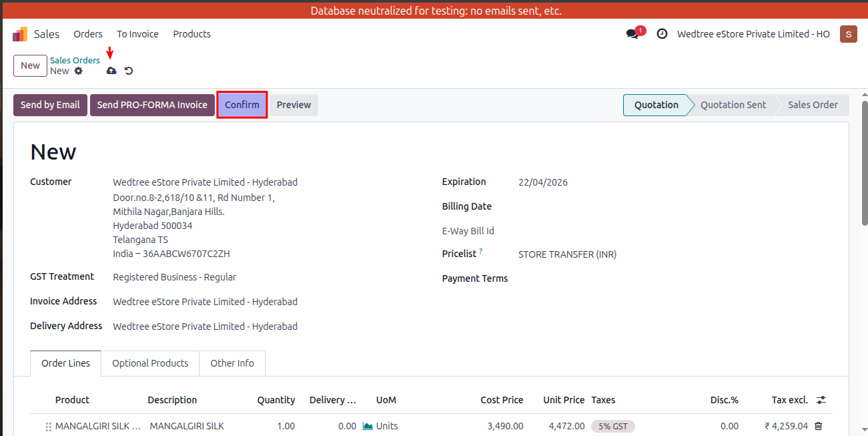Viewport: 868px width, 436px height.
Task: Switch to Other Info tab
Action: pyautogui.click(x=232, y=363)
